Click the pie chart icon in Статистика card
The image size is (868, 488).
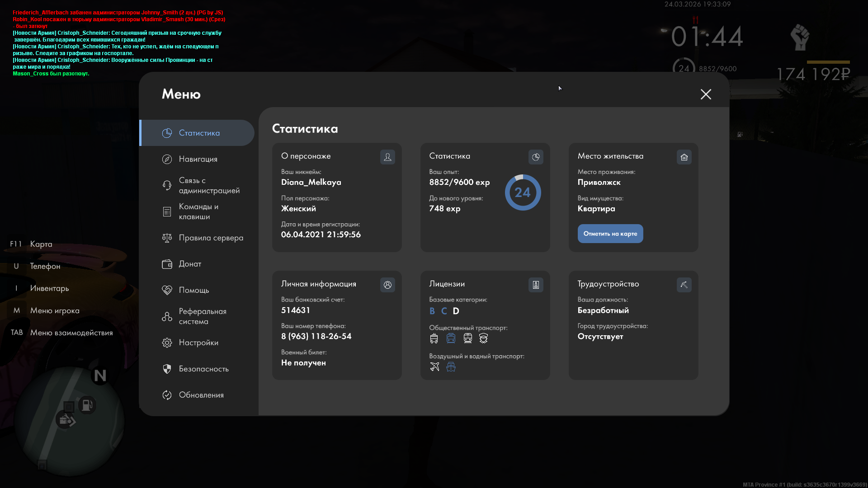click(536, 157)
